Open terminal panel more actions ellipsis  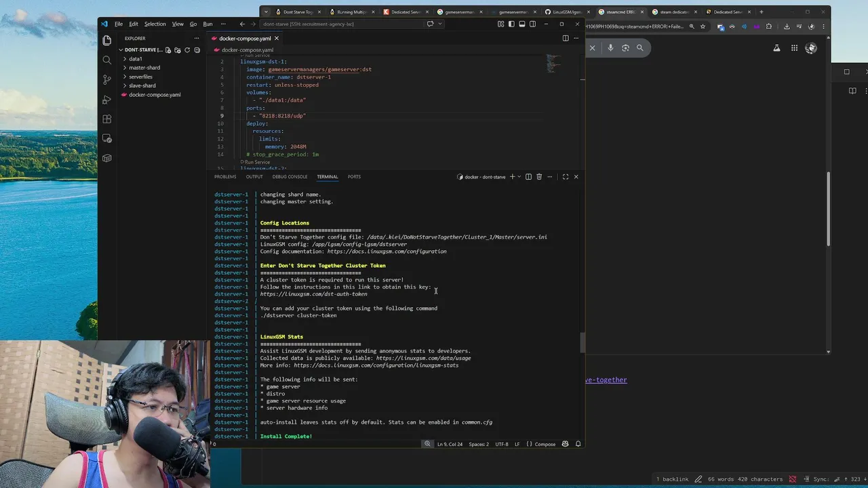click(549, 177)
